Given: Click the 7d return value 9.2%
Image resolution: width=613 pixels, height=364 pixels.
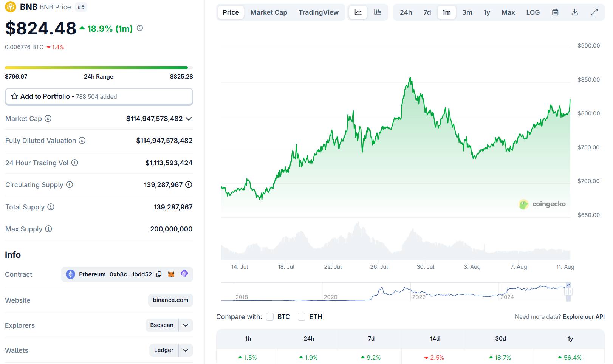Looking at the screenshot, I should 371,358.
